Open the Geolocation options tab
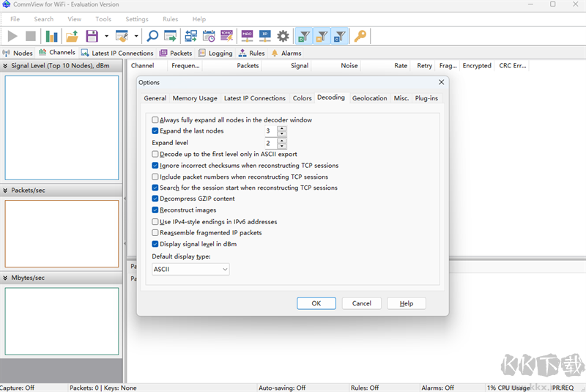This screenshot has width=586, height=392. tap(370, 98)
